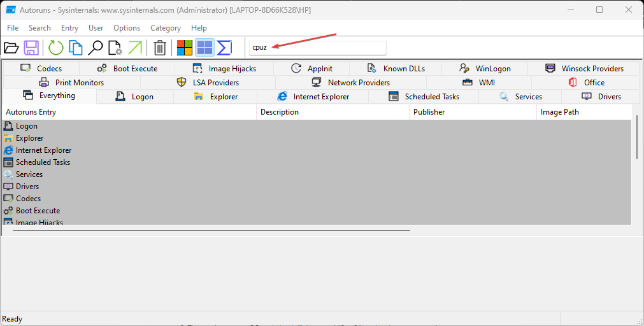This screenshot has width=644, height=326.
Task: Open the Help menu
Action: (x=199, y=28)
